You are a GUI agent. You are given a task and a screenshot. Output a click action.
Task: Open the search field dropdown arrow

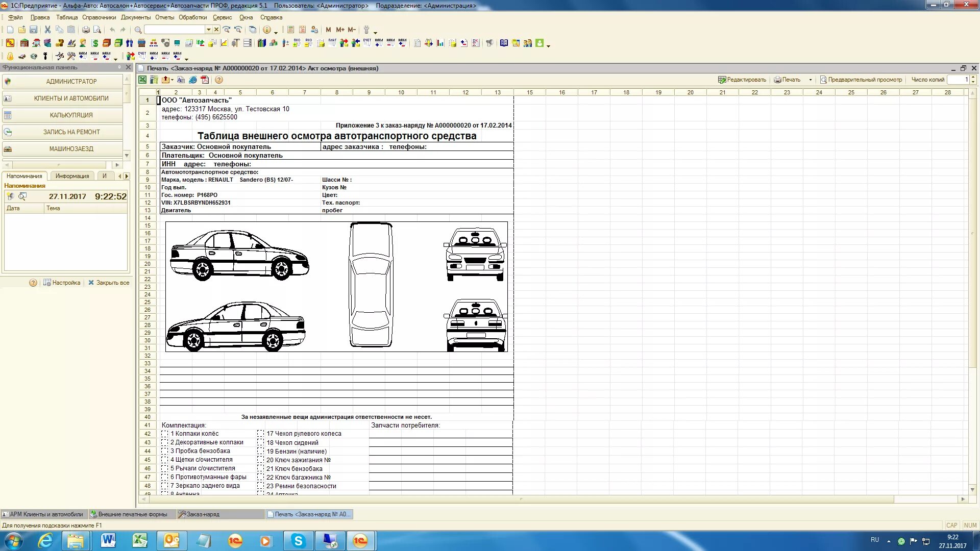208,30
